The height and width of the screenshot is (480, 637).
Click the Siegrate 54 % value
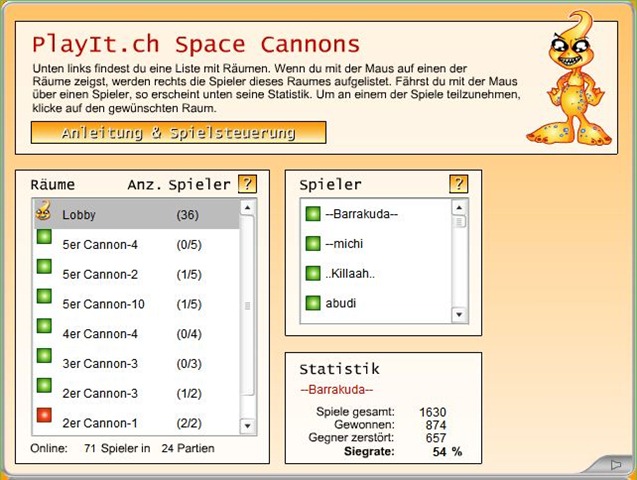pyautogui.click(x=447, y=452)
